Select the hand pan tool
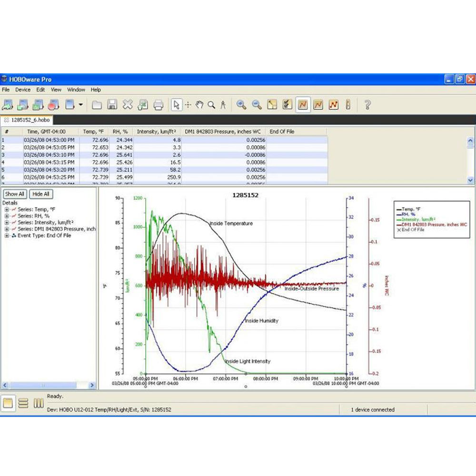The width and height of the screenshot is (476, 476). pyautogui.click(x=199, y=105)
